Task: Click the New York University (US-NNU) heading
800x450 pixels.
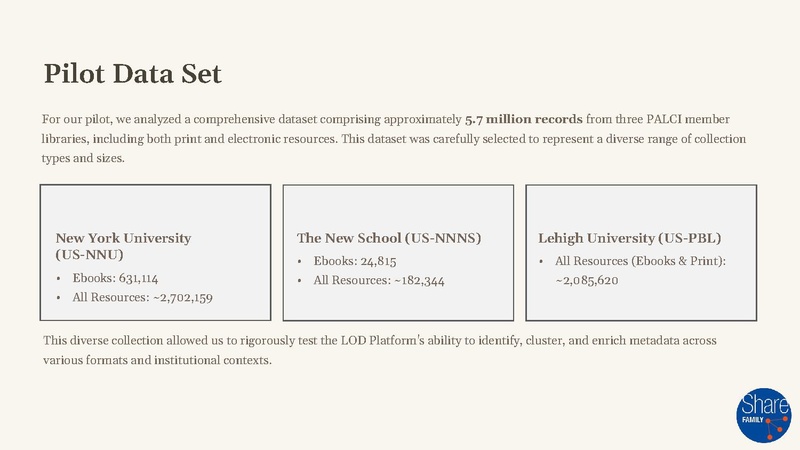Action: (123, 246)
